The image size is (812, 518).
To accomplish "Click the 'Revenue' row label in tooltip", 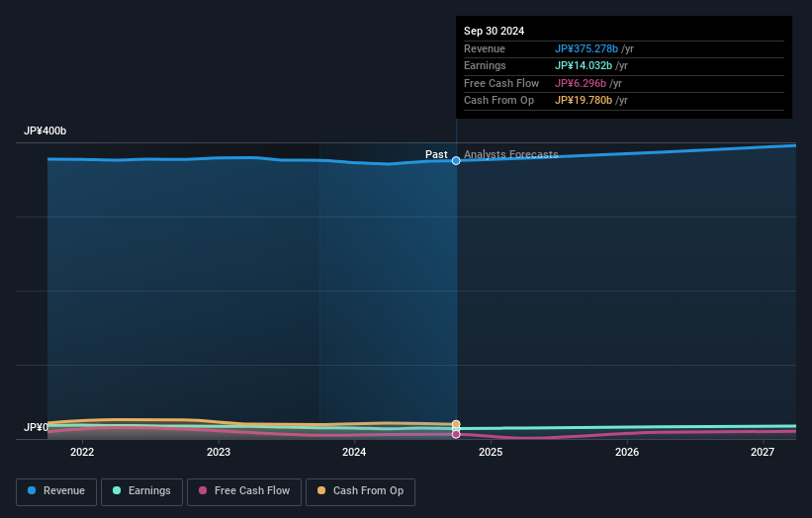I will pyautogui.click(x=485, y=48).
